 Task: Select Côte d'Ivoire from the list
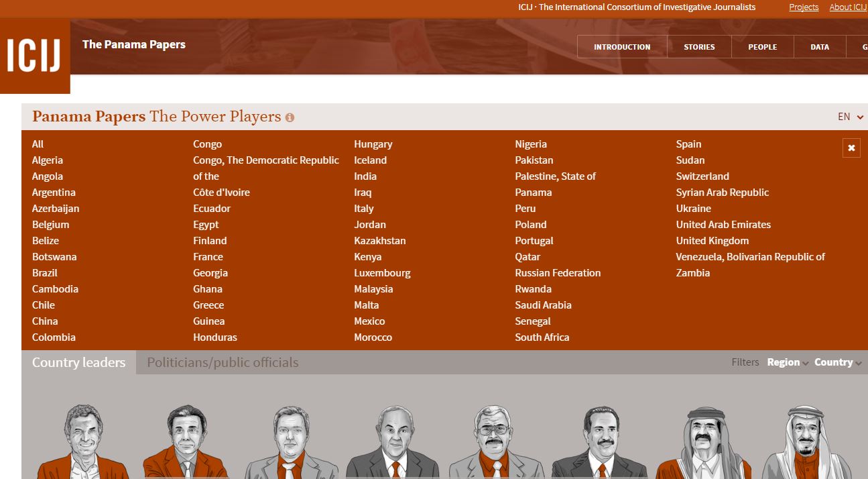[221, 193]
